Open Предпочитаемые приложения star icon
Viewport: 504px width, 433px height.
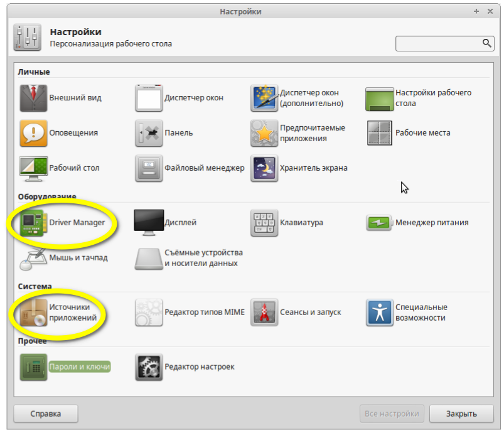click(264, 133)
